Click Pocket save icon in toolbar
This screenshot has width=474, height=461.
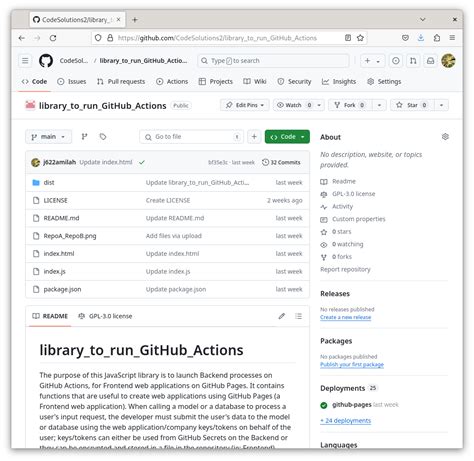click(405, 38)
